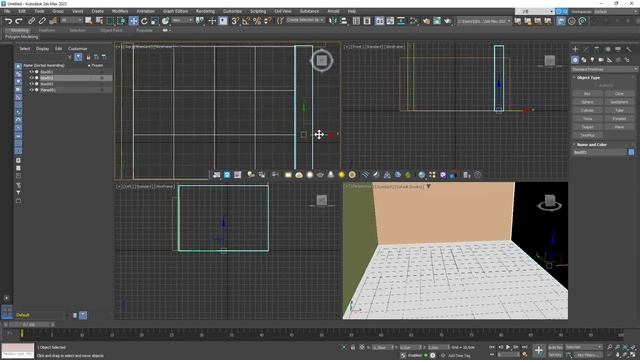640x360 pixels.
Task: Select the Shapes category icon
Action: point(584,60)
